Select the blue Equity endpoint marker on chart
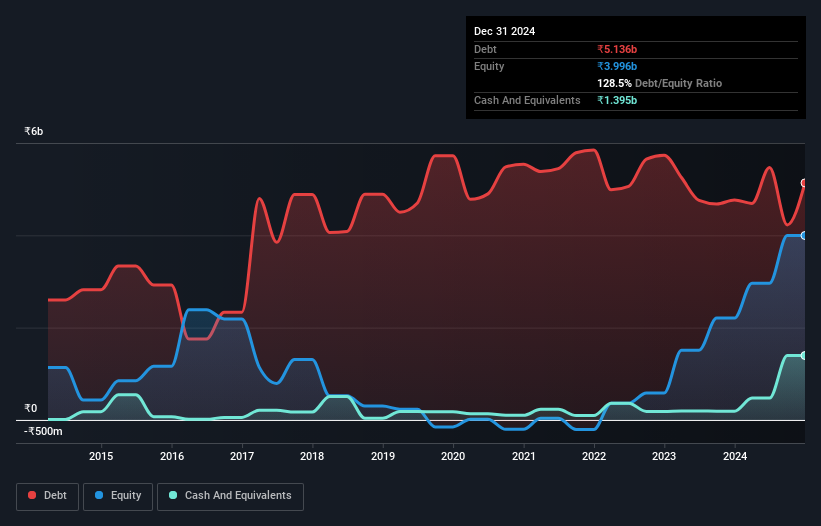 (804, 236)
